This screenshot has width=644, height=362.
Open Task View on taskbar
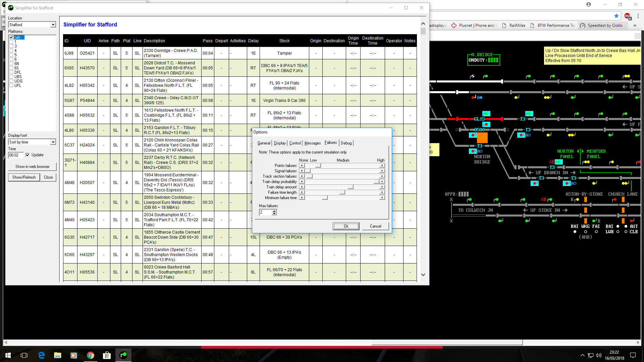pyautogui.click(x=24, y=355)
